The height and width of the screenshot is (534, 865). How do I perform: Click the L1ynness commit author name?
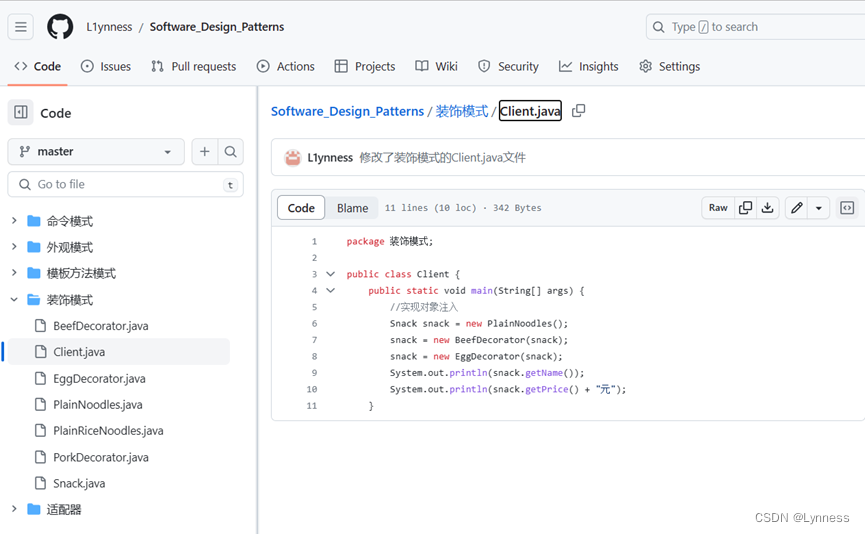(x=330, y=158)
